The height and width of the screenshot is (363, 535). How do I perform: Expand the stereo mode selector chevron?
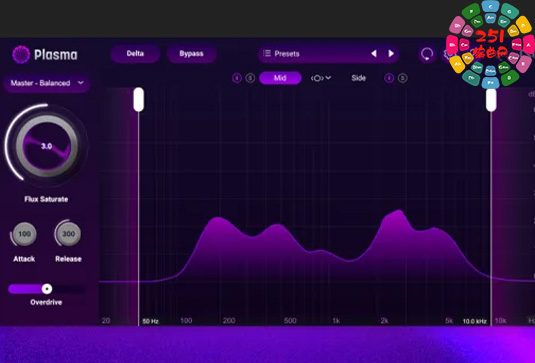tap(328, 78)
